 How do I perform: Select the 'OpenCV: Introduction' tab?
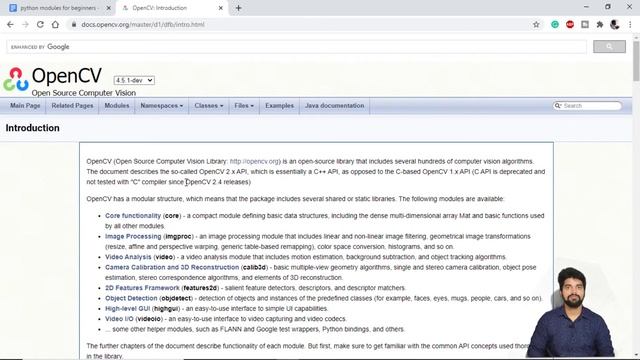[171, 8]
